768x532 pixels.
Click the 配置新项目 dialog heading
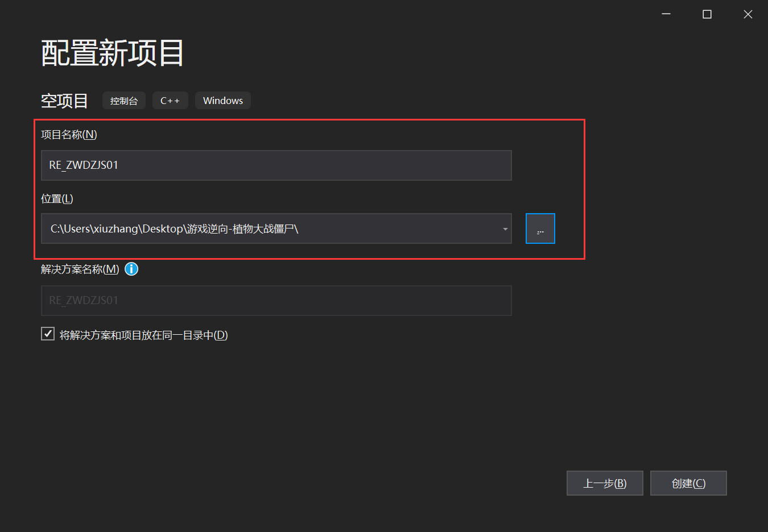click(x=112, y=52)
